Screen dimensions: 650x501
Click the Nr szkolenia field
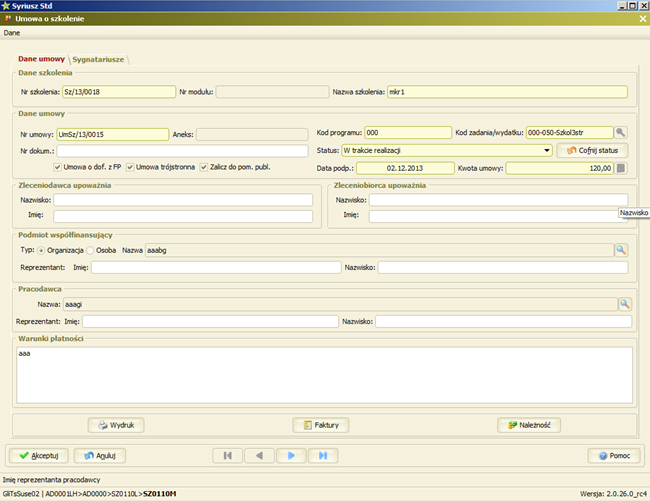point(119,92)
